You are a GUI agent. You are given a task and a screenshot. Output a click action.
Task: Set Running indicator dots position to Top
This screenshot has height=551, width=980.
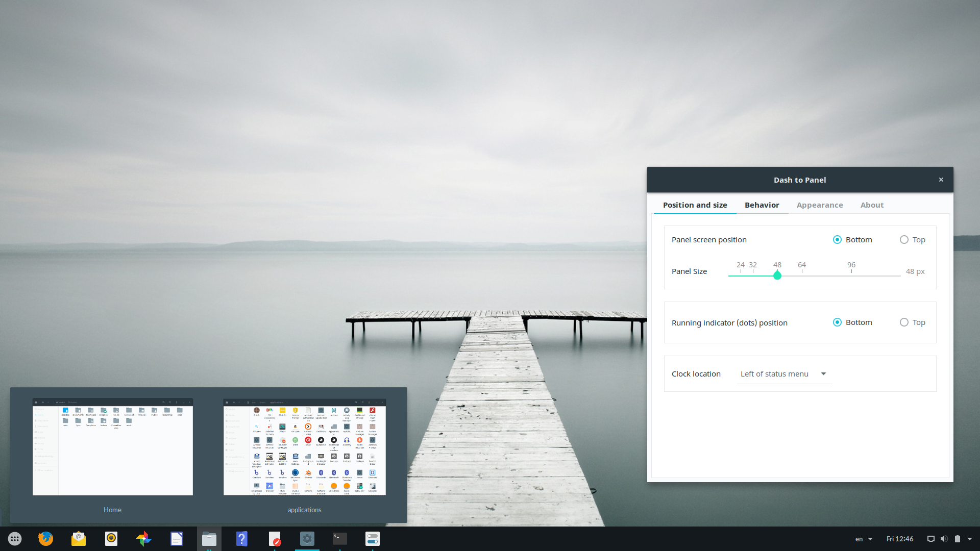(904, 322)
